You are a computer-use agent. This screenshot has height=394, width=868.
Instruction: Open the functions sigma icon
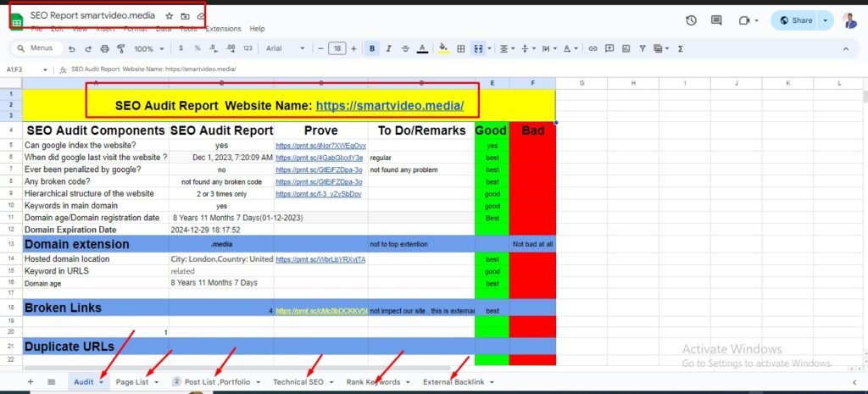[681, 48]
